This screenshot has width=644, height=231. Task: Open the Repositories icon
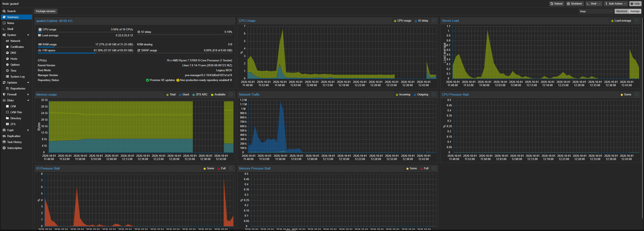click(x=7, y=89)
